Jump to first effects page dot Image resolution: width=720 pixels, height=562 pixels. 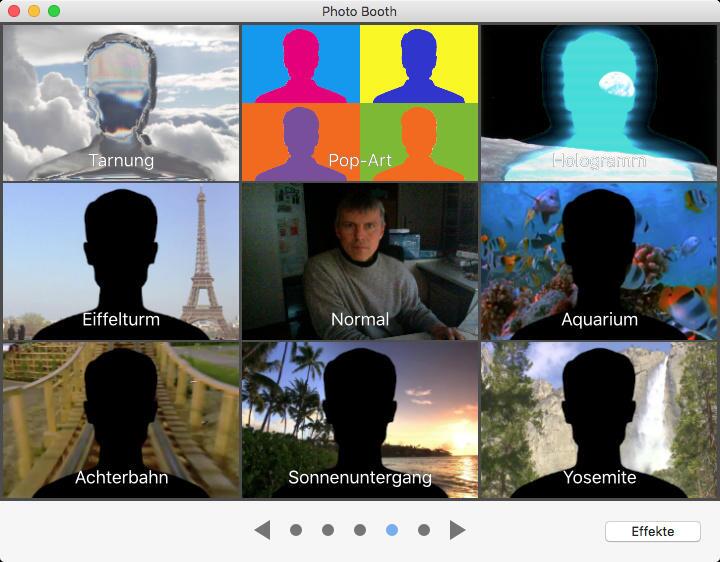[x=296, y=530]
